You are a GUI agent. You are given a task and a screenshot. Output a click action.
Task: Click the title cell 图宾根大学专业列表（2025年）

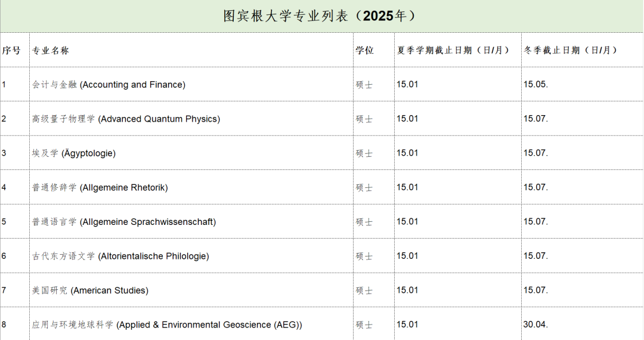tap(321, 16)
